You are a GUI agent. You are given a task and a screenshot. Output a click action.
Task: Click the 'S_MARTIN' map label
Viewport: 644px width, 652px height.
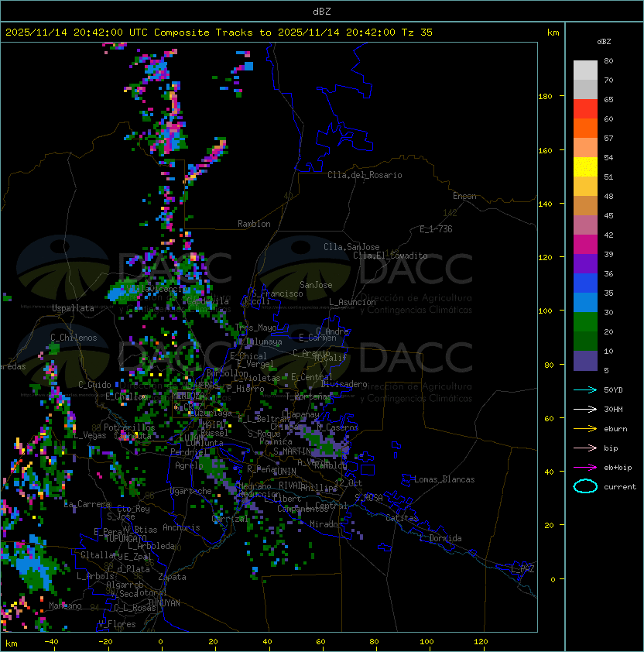tap(293, 451)
